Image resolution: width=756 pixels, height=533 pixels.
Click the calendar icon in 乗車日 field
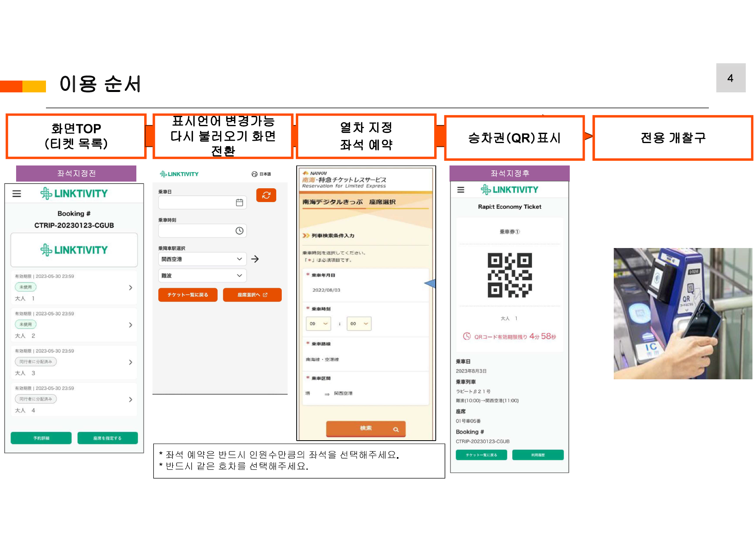tap(239, 202)
